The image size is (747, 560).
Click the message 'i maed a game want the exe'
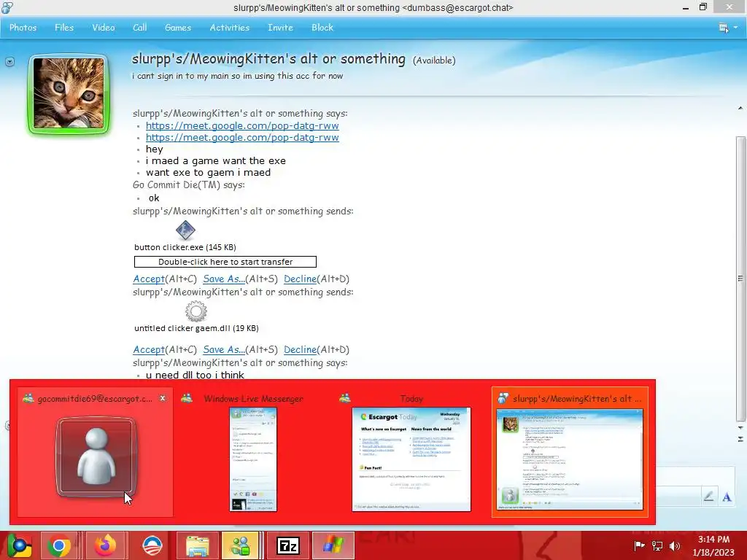tap(216, 161)
